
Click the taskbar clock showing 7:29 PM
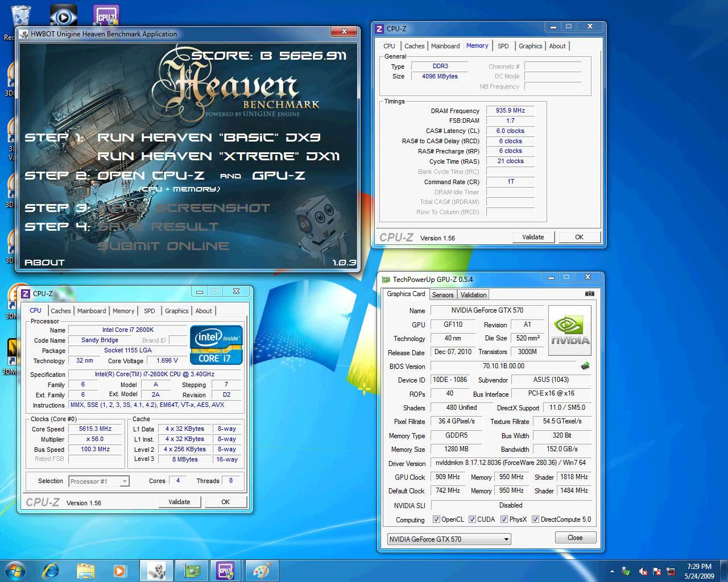pos(699,571)
